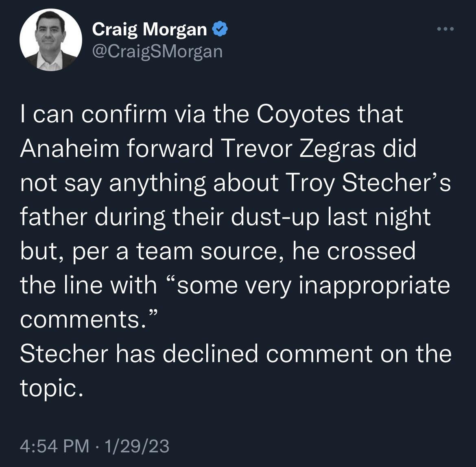Click the 4:54 PM timestamp
The height and width of the screenshot is (467, 476).
coord(55,446)
